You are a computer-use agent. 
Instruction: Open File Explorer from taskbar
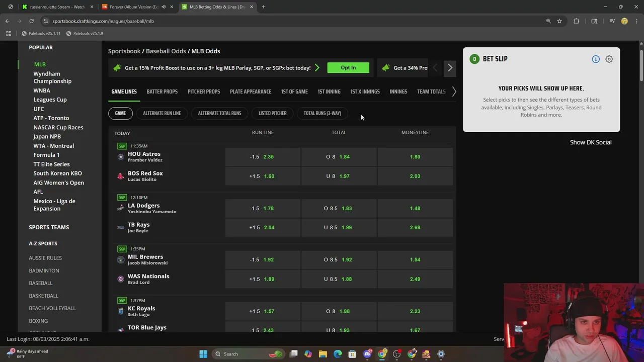pyautogui.click(x=323, y=354)
